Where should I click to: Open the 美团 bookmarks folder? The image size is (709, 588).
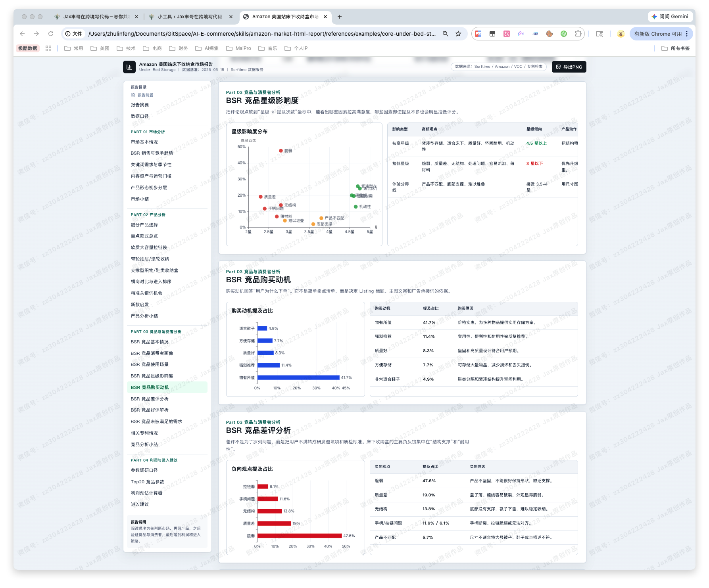[x=100, y=48]
